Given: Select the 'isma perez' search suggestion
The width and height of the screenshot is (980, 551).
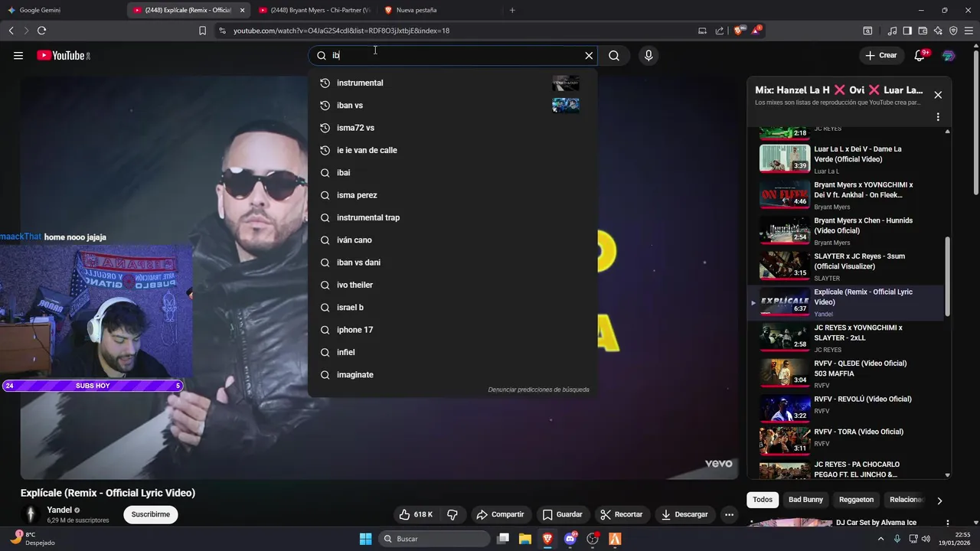Looking at the screenshot, I should click(452, 195).
